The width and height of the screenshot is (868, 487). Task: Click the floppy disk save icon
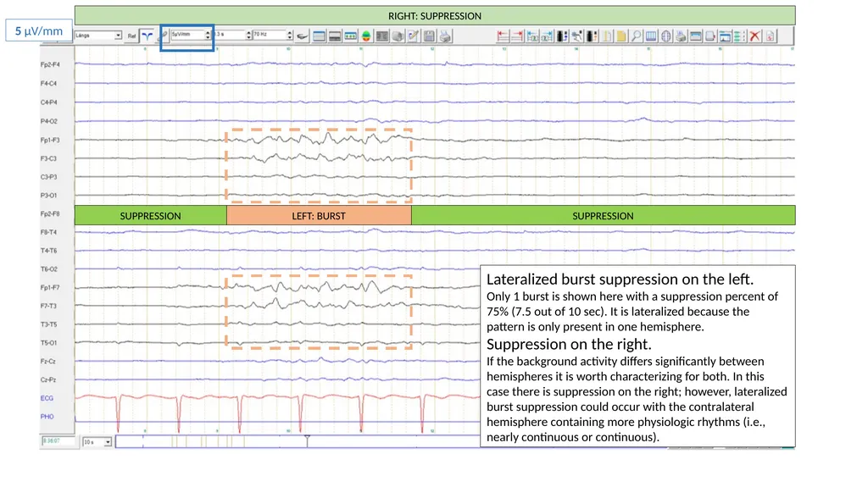(429, 36)
